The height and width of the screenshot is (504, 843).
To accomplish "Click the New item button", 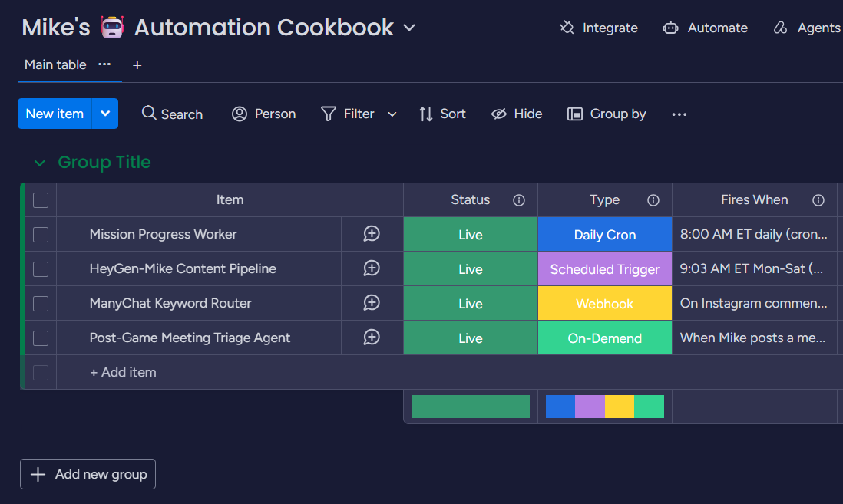I will pyautogui.click(x=55, y=114).
